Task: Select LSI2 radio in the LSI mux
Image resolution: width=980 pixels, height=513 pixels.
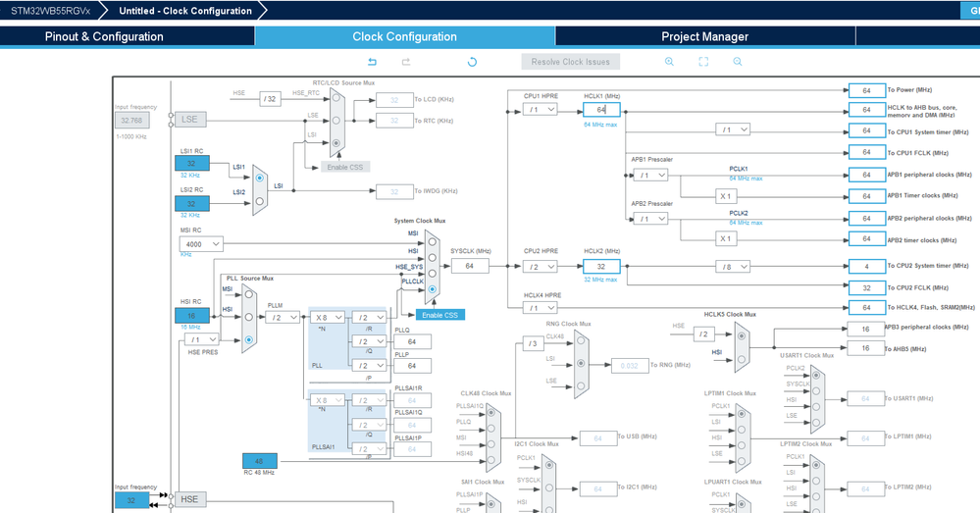Action: (x=259, y=201)
